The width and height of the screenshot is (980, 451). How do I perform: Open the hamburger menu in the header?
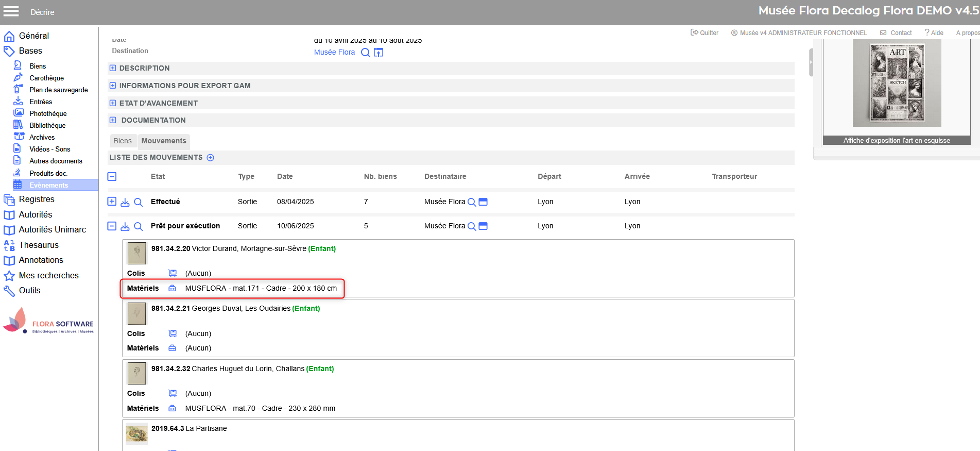click(11, 11)
